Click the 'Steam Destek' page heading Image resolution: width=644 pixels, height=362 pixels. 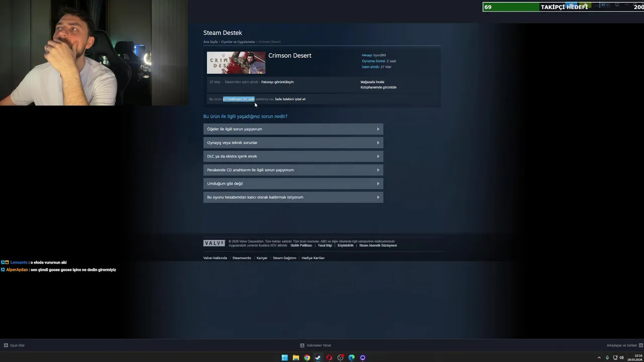[222, 33]
